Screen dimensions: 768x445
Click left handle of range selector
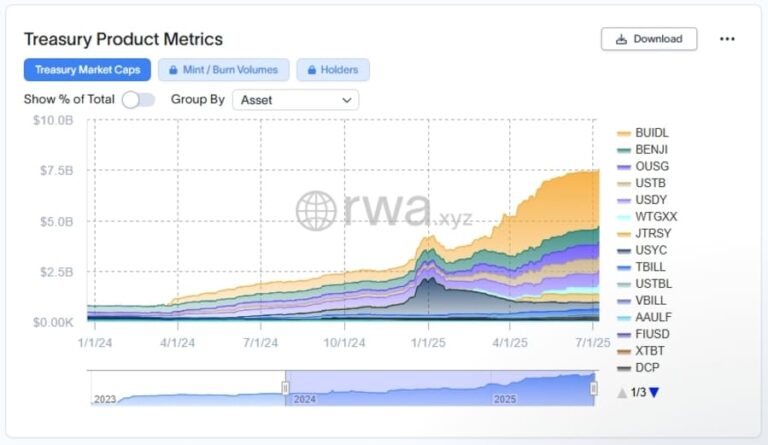click(x=285, y=387)
